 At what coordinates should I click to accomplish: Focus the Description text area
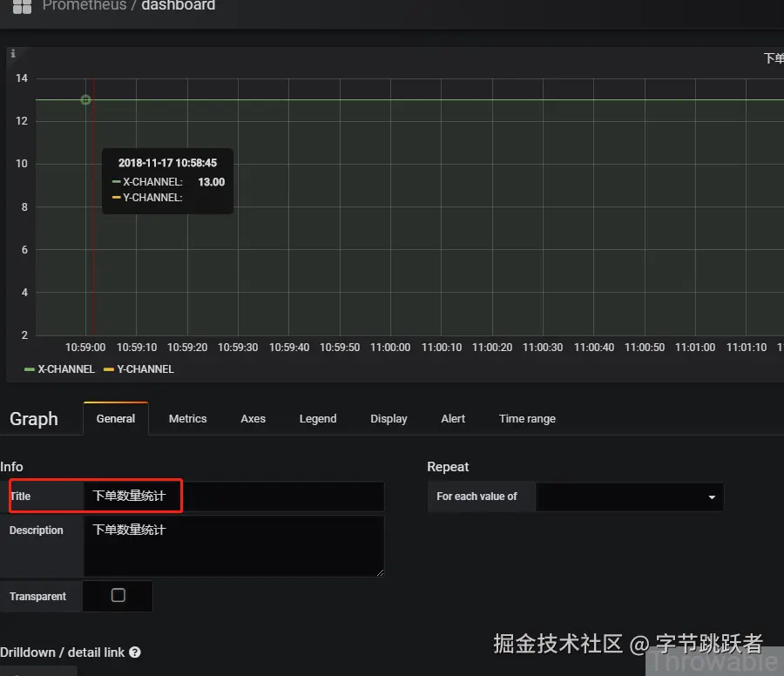[x=233, y=546]
